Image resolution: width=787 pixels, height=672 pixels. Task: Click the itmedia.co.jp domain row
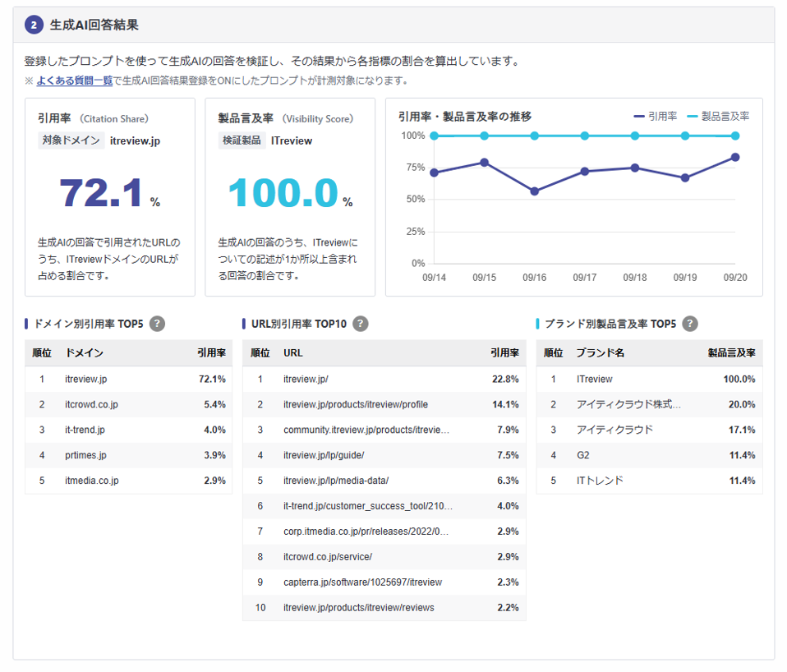pos(128,481)
